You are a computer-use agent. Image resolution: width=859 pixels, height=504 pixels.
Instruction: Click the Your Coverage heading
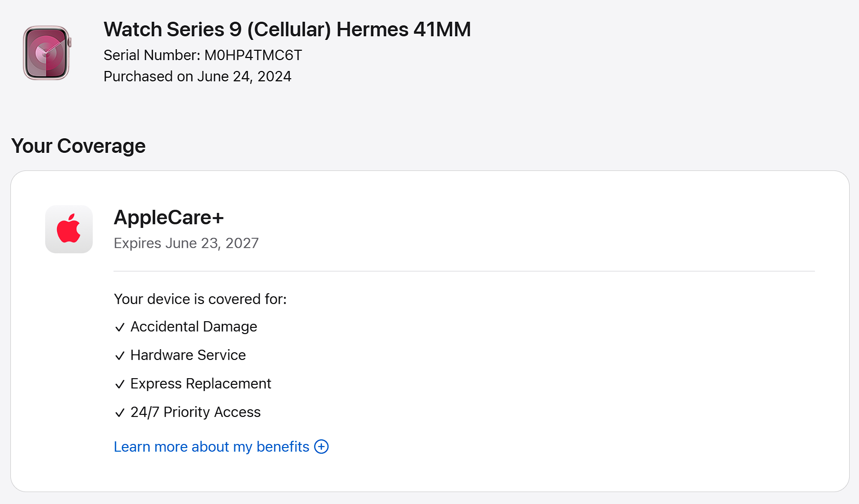click(x=78, y=146)
